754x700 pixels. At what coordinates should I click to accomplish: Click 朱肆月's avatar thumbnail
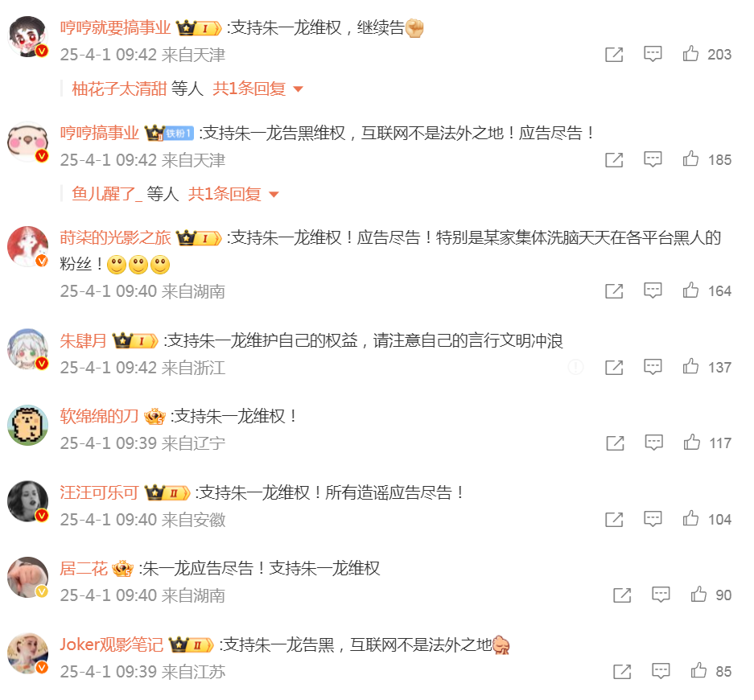click(28, 349)
